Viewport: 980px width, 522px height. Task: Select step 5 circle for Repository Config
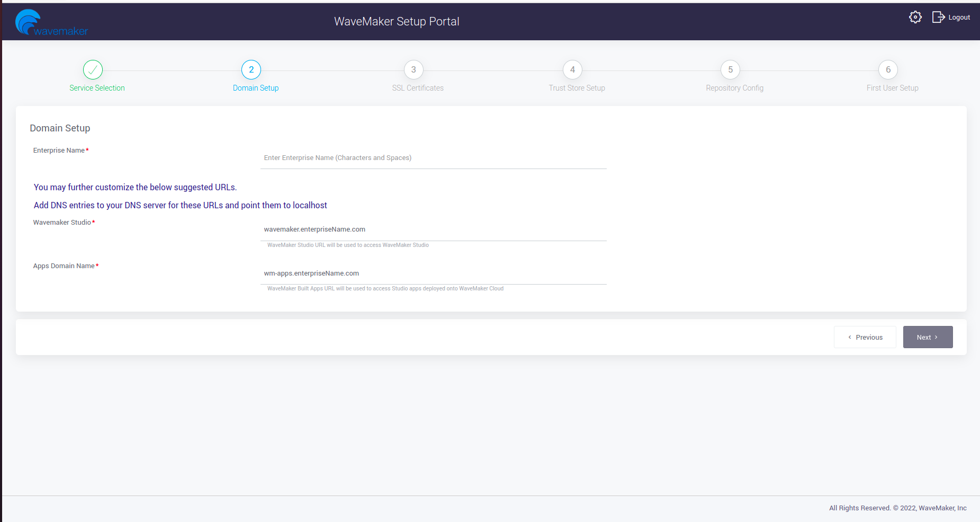coord(730,69)
